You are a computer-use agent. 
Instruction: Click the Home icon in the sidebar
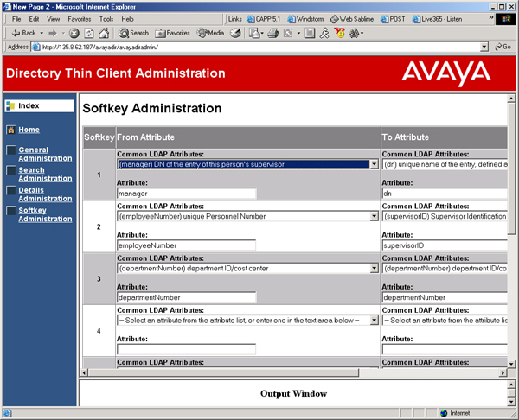pyautogui.click(x=11, y=130)
